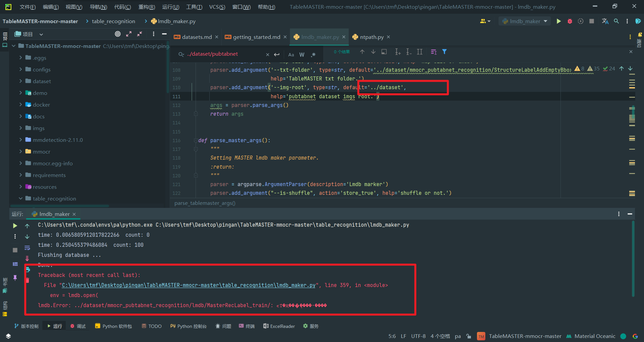Expand all nodes in project panel
This screenshot has width=644, height=342.
click(x=129, y=34)
